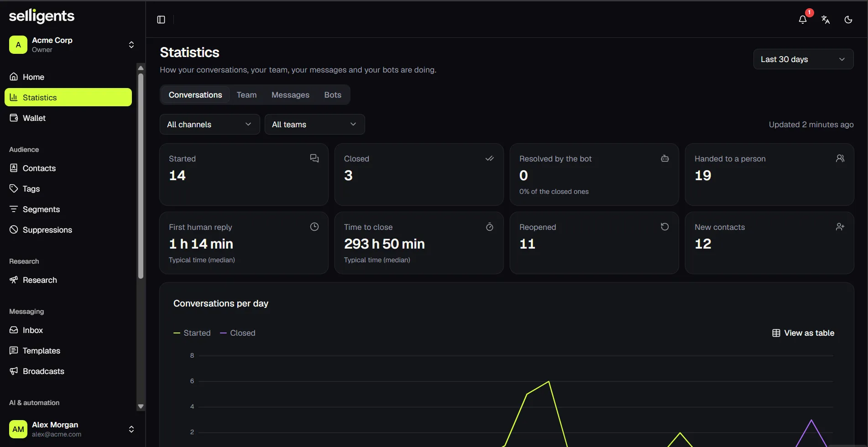
Task: Click the Started card chat icon
Action: [x=314, y=158]
